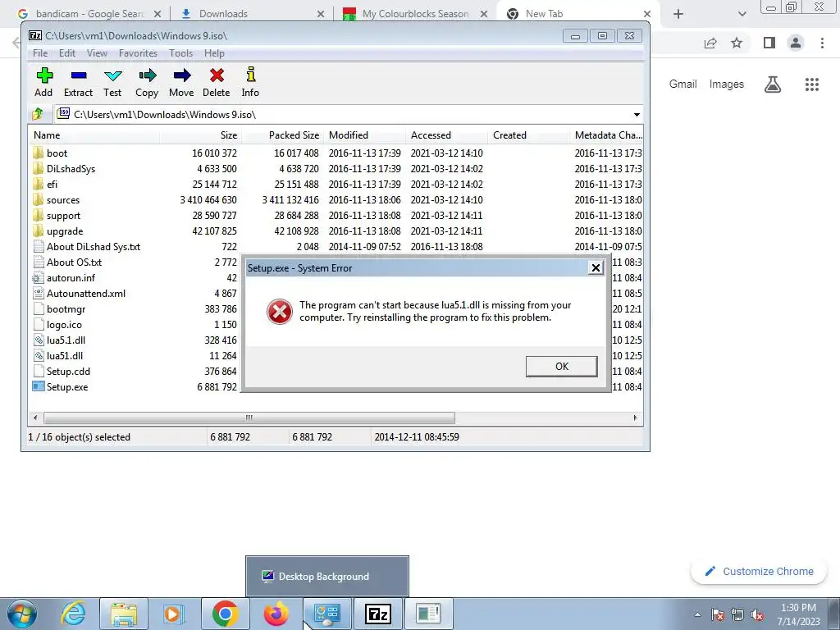This screenshot has height=630, width=840.
Task: Open the Favorites menu in 7-Zip
Action: (138, 53)
